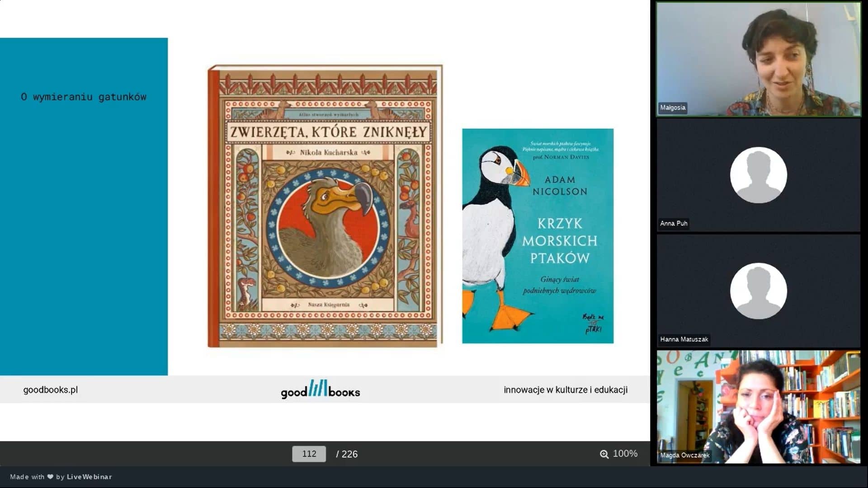
Task: Click the page number field showing 112
Action: [309, 454]
